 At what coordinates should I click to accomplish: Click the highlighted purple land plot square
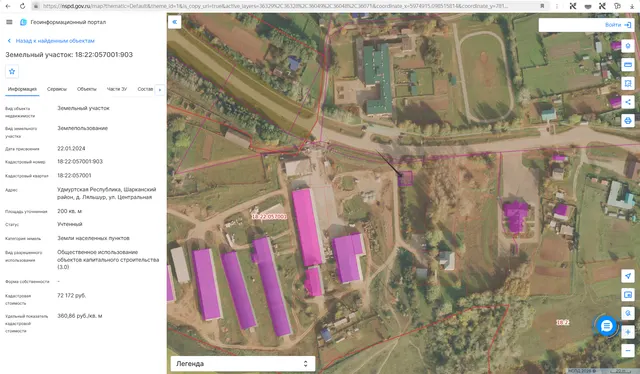point(405,179)
